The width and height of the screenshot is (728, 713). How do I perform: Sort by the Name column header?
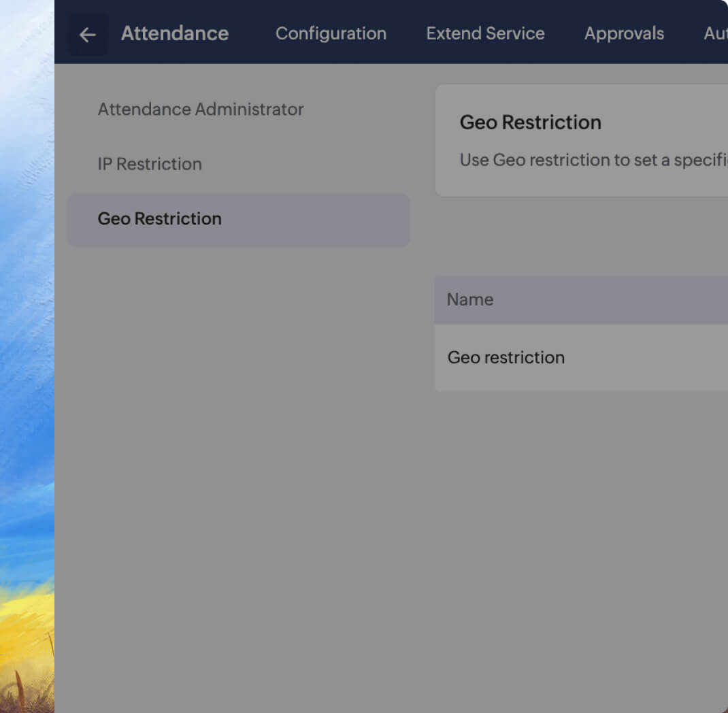click(470, 299)
